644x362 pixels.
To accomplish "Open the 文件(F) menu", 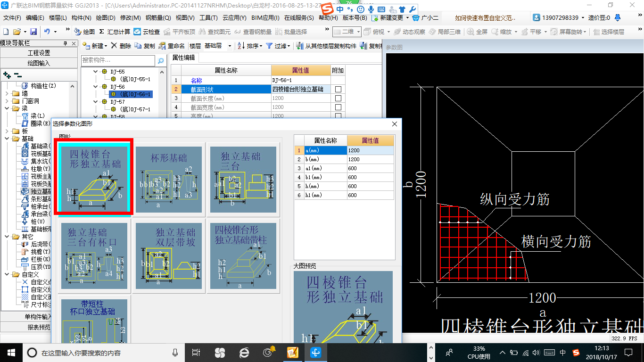I will (x=12, y=18).
